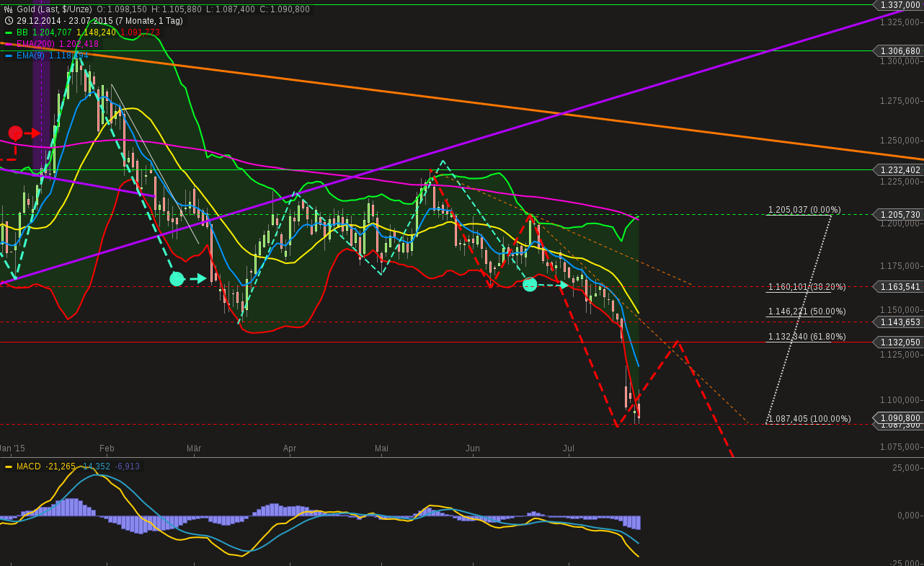Click the EMA(9) indicator legend label
Screen dimensions: 924x566
[x=30, y=56]
